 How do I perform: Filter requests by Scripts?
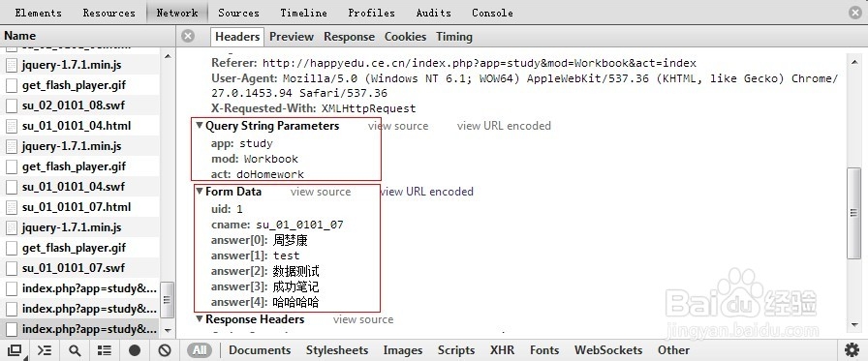tap(456, 350)
